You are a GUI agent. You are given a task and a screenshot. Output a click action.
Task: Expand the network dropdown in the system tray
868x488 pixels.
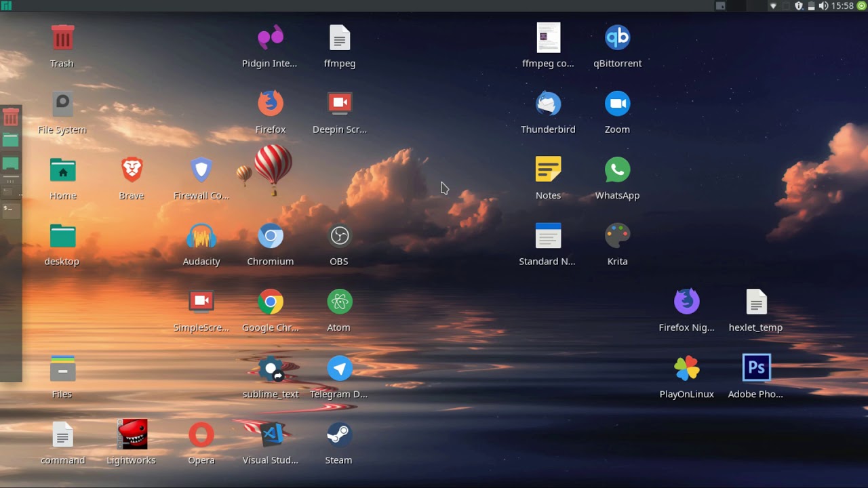773,5
